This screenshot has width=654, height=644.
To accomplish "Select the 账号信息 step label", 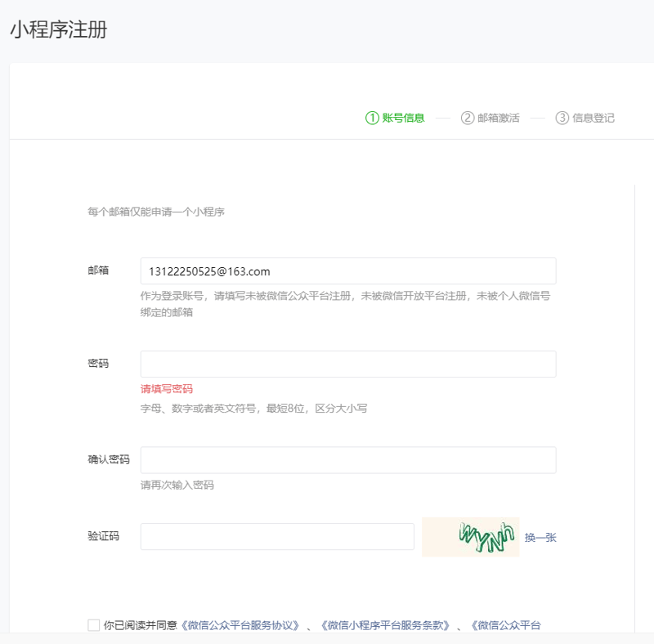I will (x=404, y=118).
